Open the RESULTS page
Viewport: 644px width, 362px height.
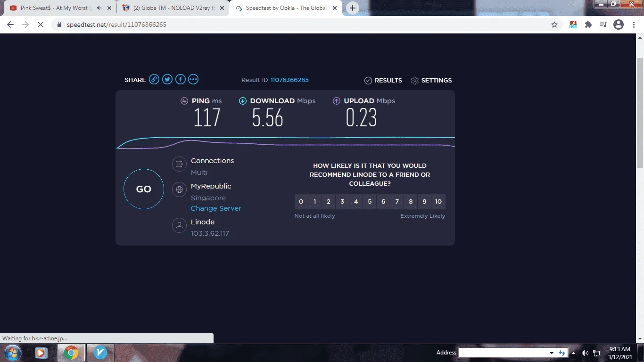(x=383, y=81)
